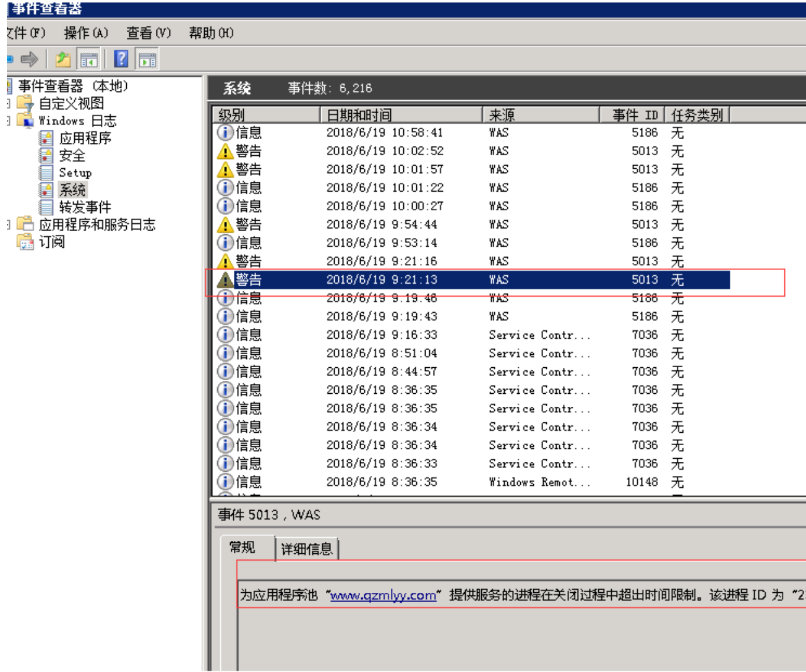Select the 转发事件 log in tree
The width and height of the screenshot is (806, 672).
[85, 207]
